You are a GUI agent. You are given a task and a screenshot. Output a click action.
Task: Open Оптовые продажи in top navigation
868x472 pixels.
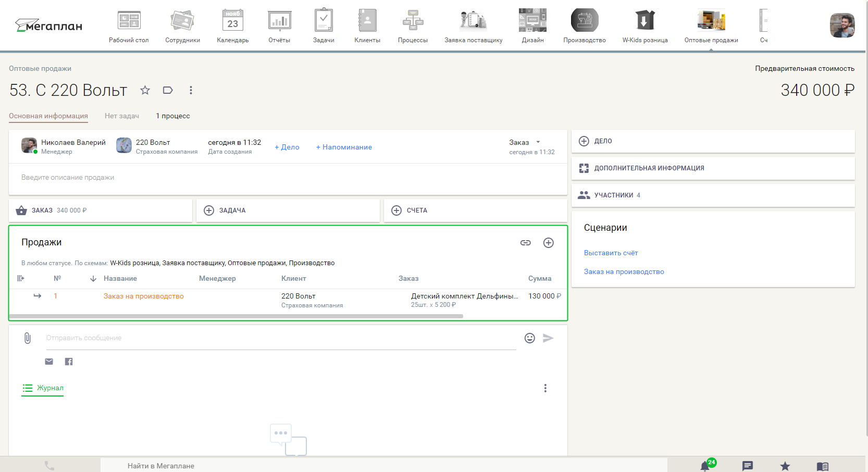pyautogui.click(x=711, y=26)
